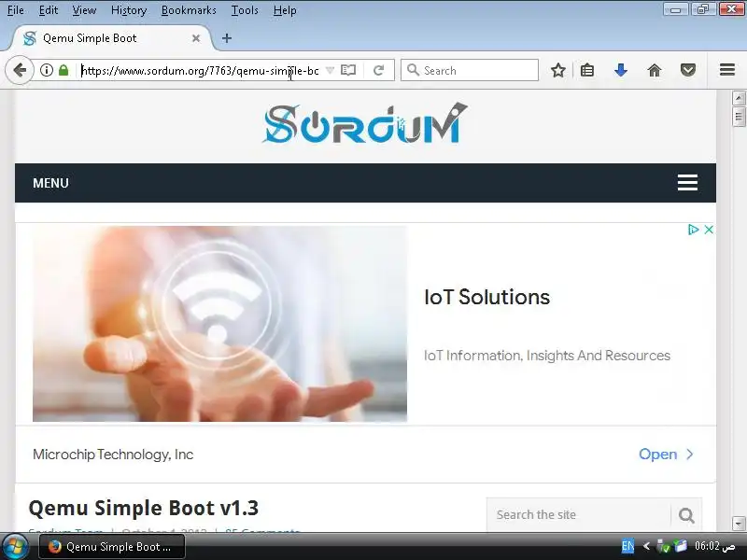The width and height of the screenshot is (747, 560).
Task: Click the Sordum logo
Action: [x=365, y=123]
